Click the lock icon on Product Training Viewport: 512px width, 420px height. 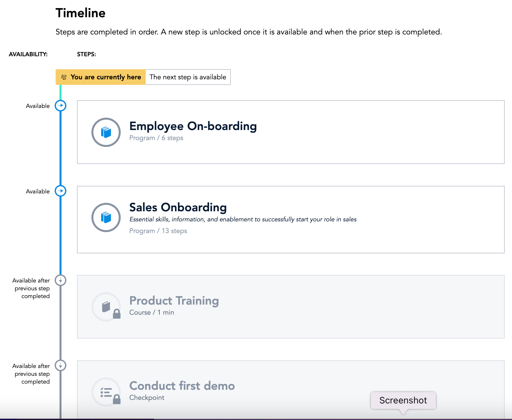pos(117,314)
